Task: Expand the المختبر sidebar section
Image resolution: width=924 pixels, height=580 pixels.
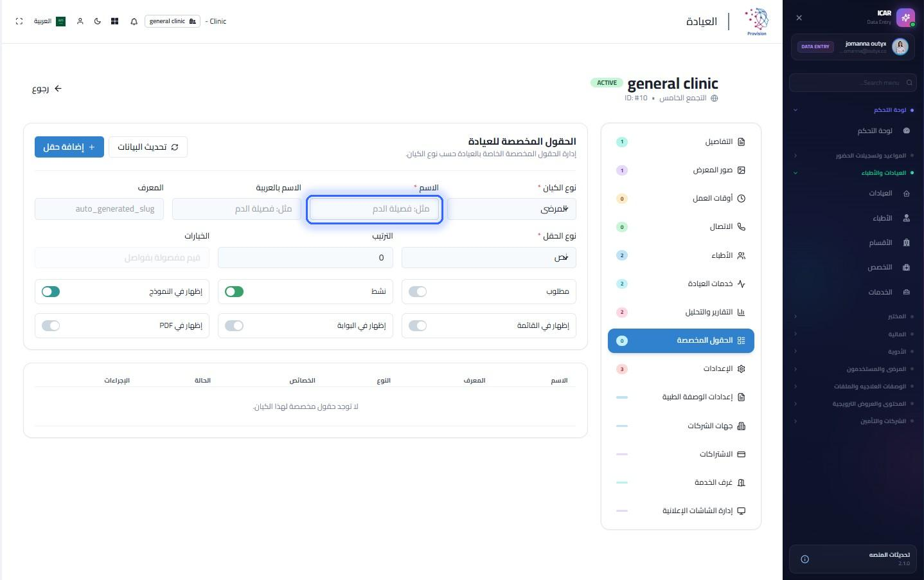Action: [853, 316]
